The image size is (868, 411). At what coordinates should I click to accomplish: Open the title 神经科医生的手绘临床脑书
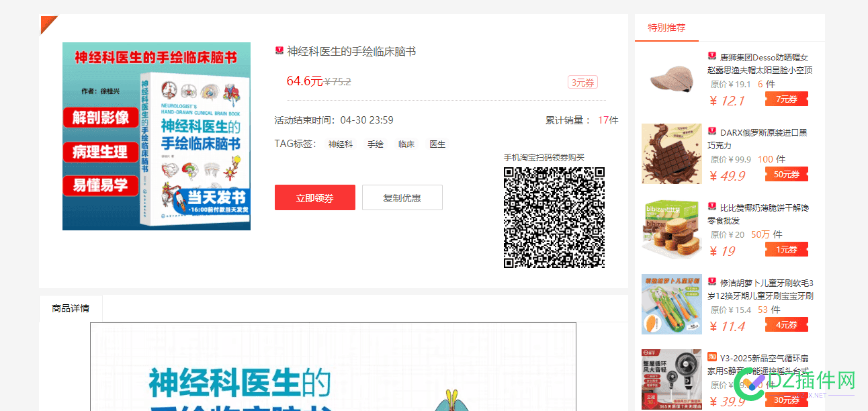click(351, 51)
